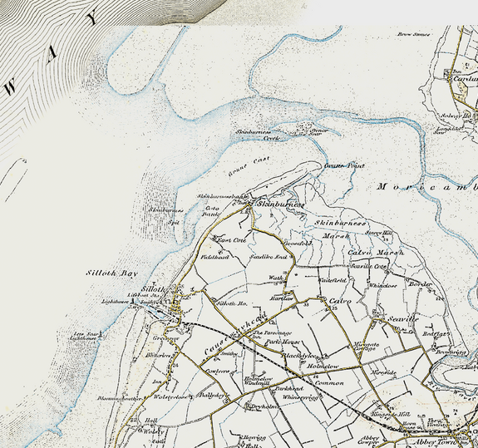This screenshot has width=478, height=448.
Task: Select the 'Brow Scares' label
Action: [413, 34]
